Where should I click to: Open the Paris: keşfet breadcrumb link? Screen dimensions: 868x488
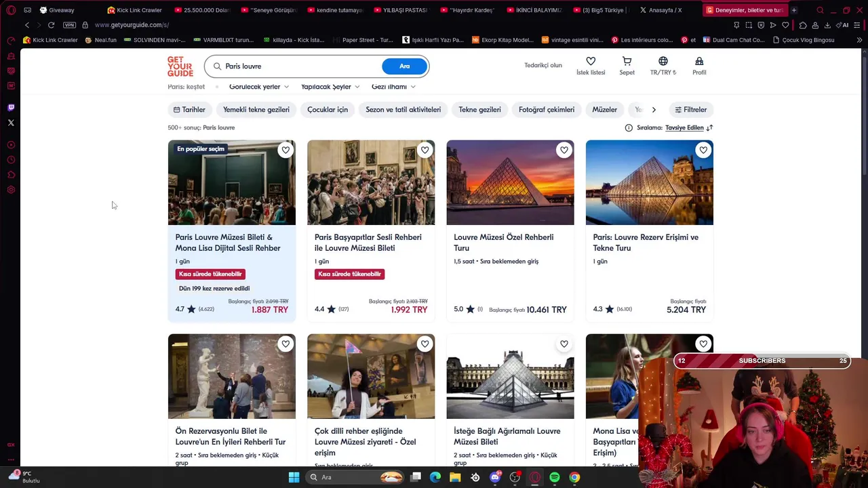click(x=186, y=87)
